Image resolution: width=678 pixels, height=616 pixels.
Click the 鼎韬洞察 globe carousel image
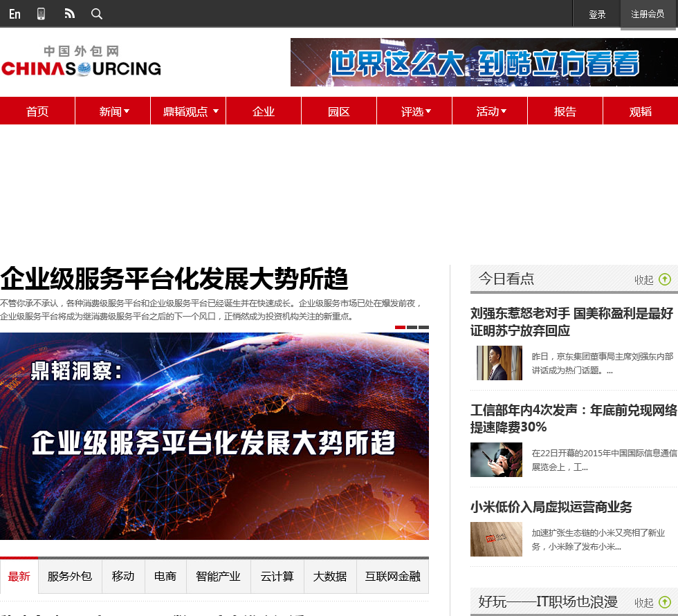[x=214, y=436]
